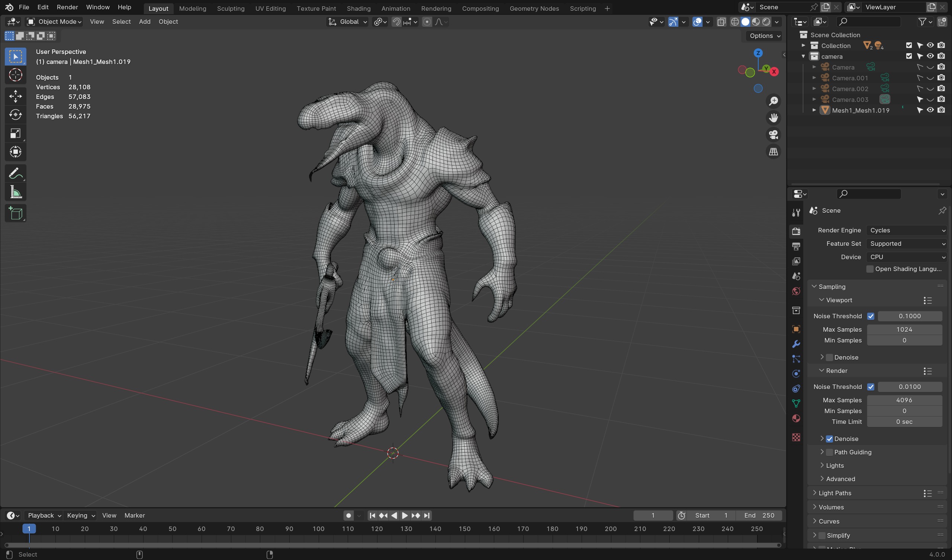The height and width of the screenshot is (560, 952).
Task: Open the Material properties tab
Action: tap(796, 418)
